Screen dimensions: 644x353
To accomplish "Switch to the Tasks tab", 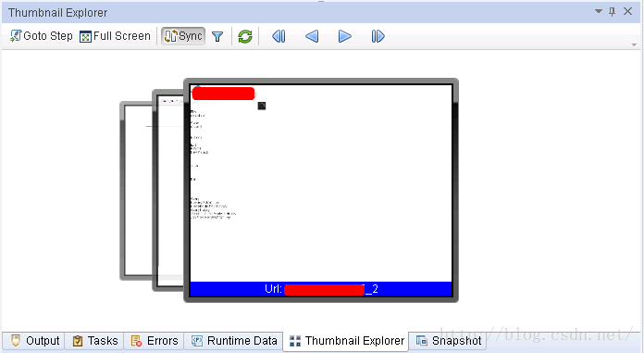I will point(94,341).
